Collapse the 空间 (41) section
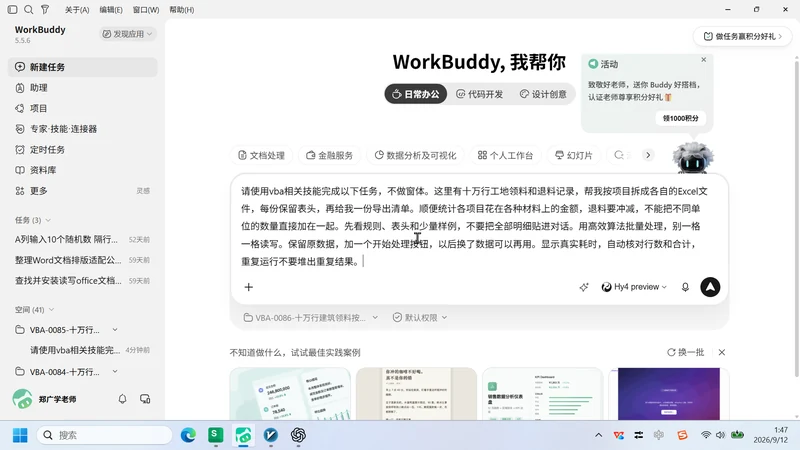The width and height of the screenshot is (800, 450). pos(51,309)
